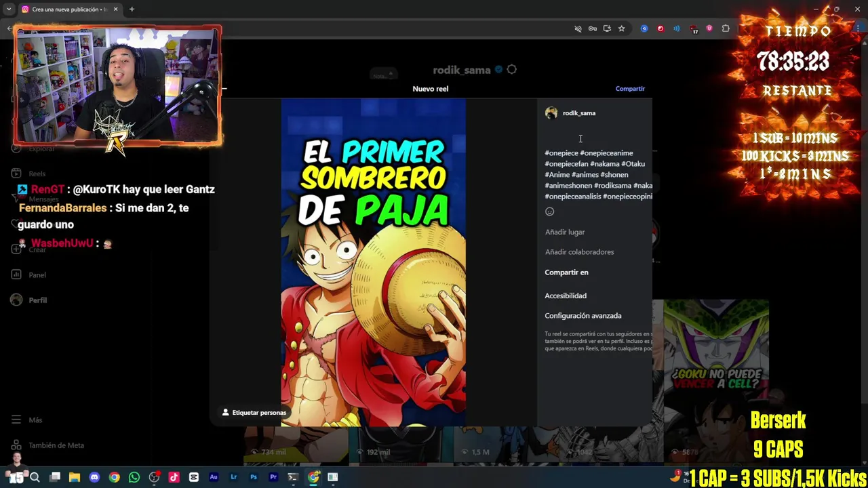
Task: Open the Más hamburger menu icon
Action: (x=16, y=420)
